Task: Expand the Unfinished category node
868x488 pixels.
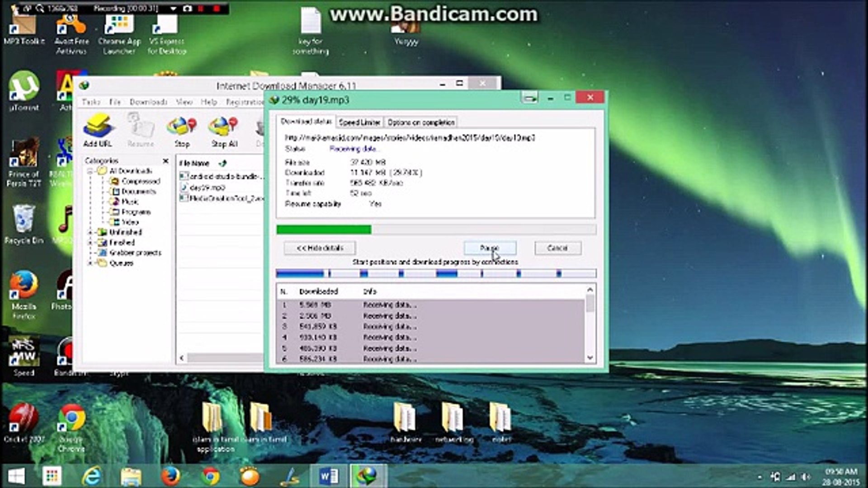Action: tap(90, 232)
